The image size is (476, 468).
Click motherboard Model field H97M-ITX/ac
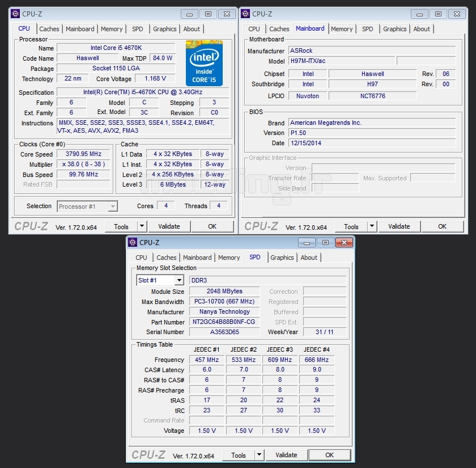[x=342, y=61]
